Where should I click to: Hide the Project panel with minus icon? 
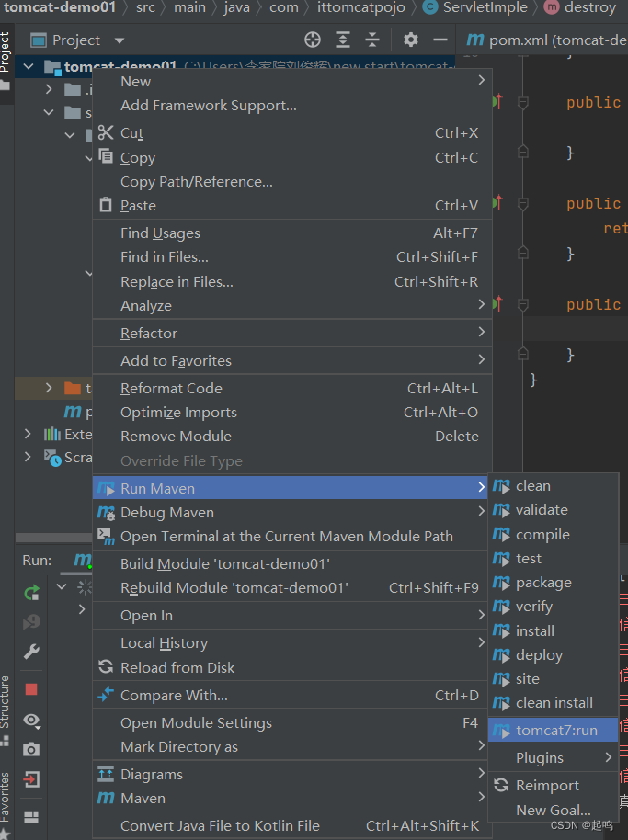tap(440, 40)
